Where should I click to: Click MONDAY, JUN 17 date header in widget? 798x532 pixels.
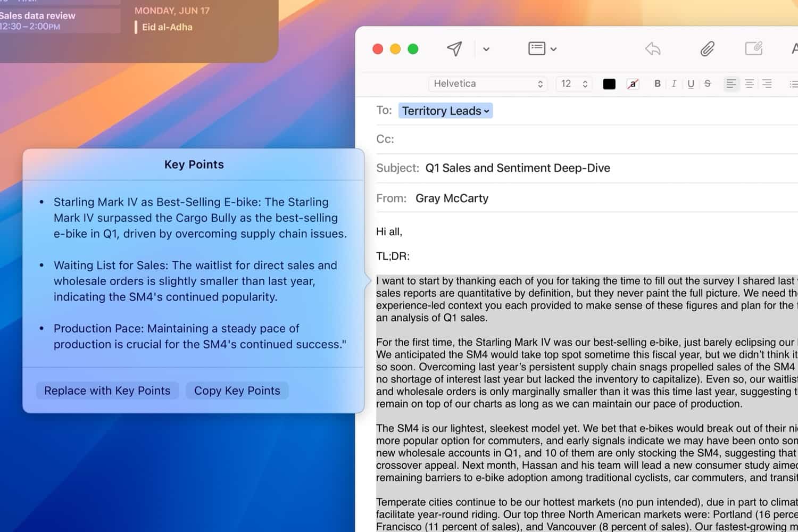pyautogui.click(x=172, y=11)
